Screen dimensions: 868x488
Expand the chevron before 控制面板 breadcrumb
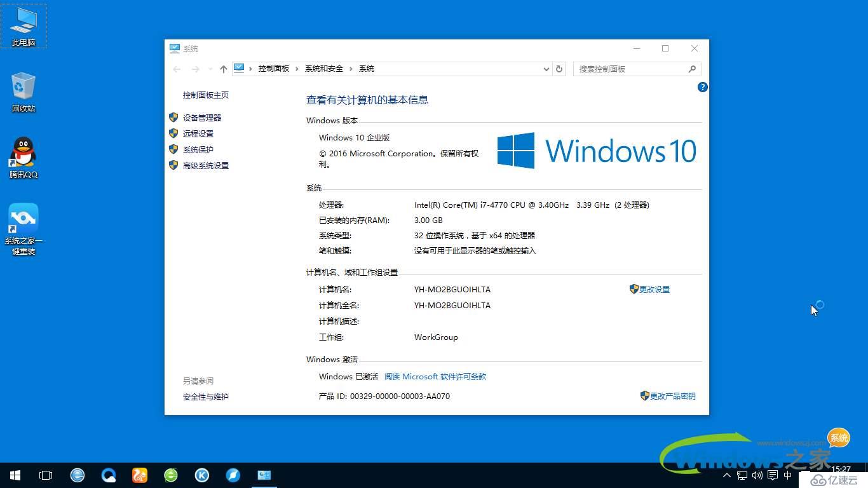pos(251,69)
